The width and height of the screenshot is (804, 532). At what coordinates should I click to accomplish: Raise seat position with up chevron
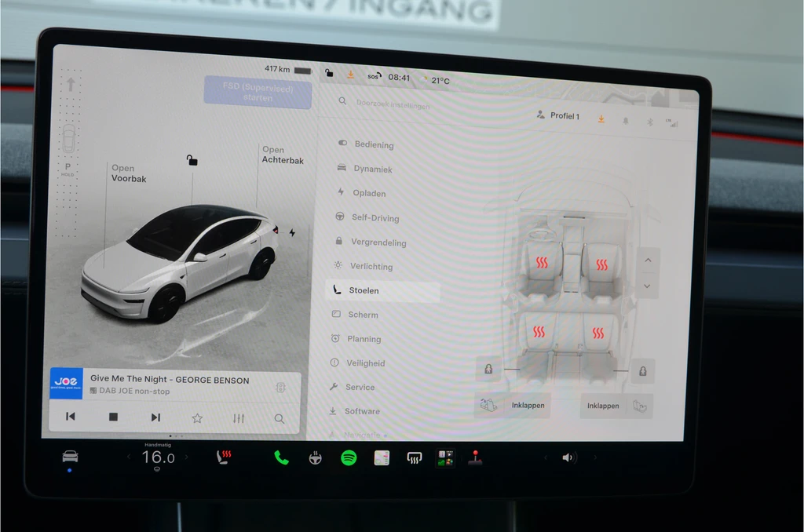point(648,261)
